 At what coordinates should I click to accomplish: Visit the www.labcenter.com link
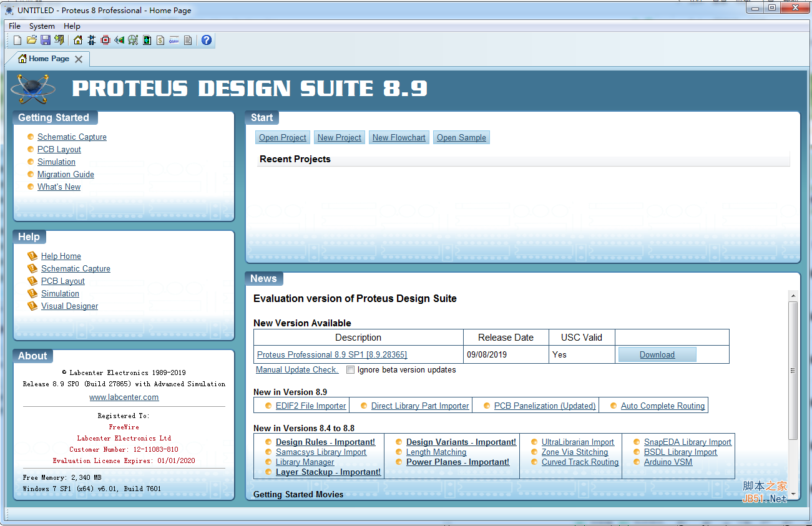point(124,397)
